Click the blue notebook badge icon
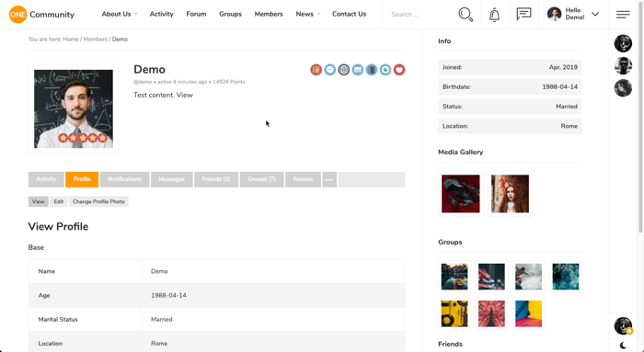Screen dimensions: 644x352 pyautogui.click(x=372, y=70)
